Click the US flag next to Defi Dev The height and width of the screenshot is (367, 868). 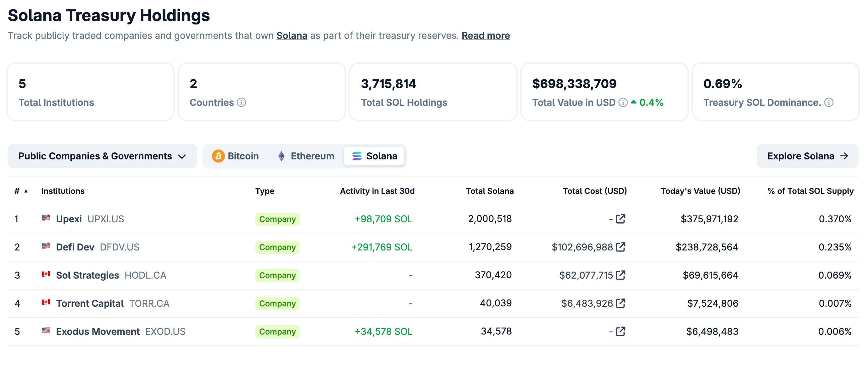click(x=46, y=246)
